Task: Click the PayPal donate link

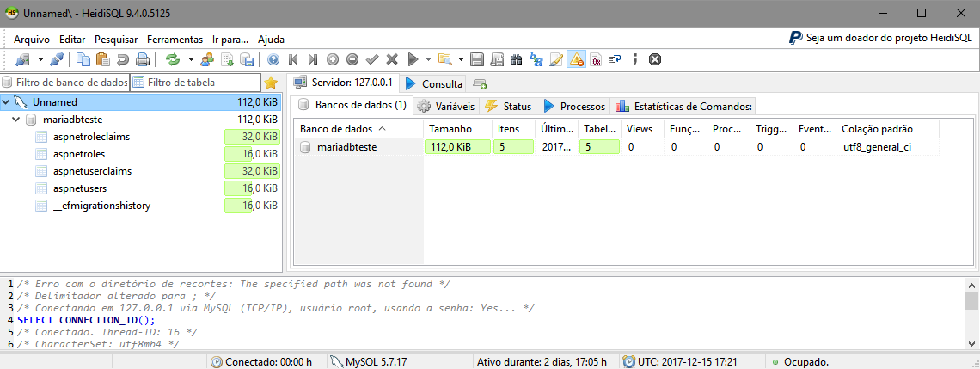Action: [x=880, y=38]
